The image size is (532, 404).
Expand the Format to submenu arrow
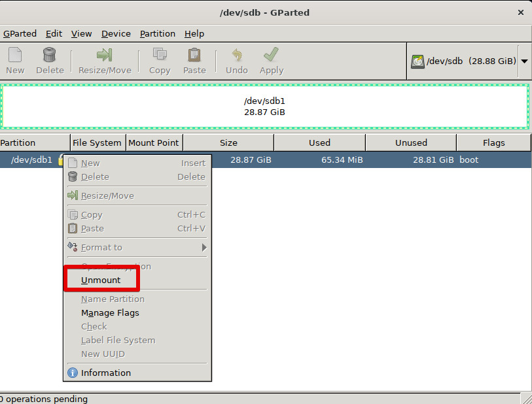204,248
